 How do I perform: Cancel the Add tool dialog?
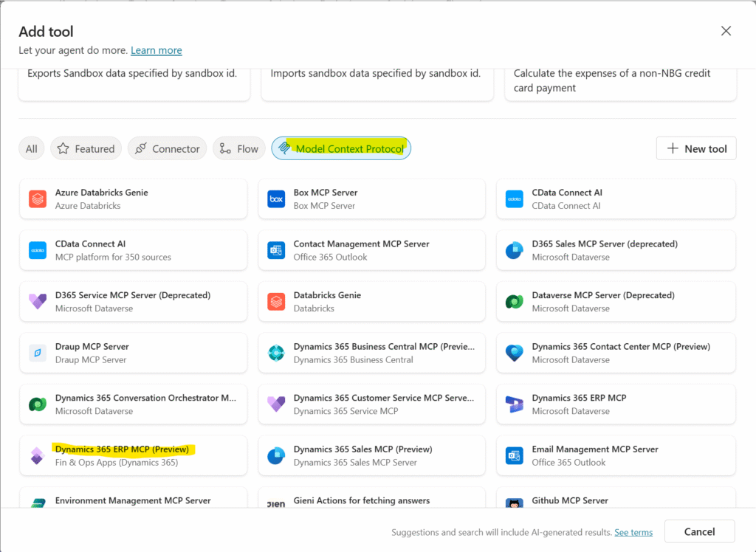click(699, 531)
